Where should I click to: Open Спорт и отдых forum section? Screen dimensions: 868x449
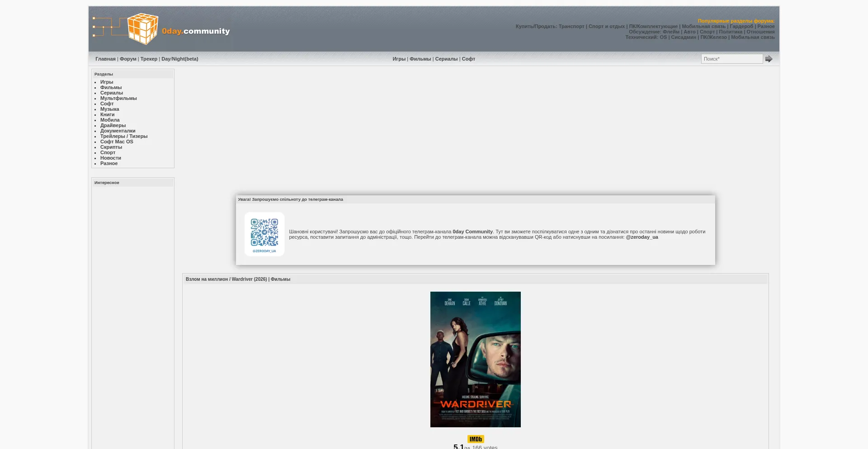click(607, 26)
